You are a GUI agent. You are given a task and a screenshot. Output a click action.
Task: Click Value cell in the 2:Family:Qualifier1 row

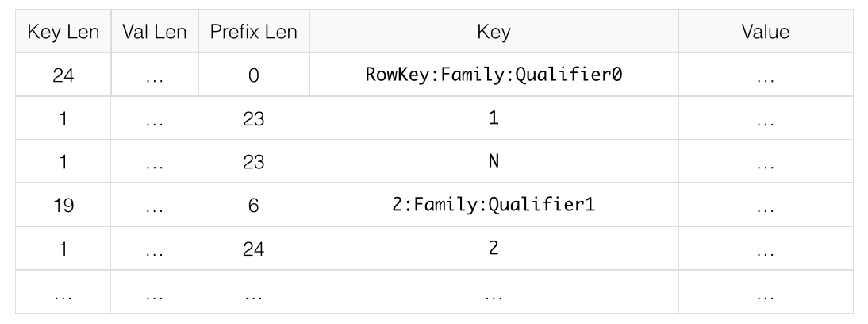click(764, 205)
